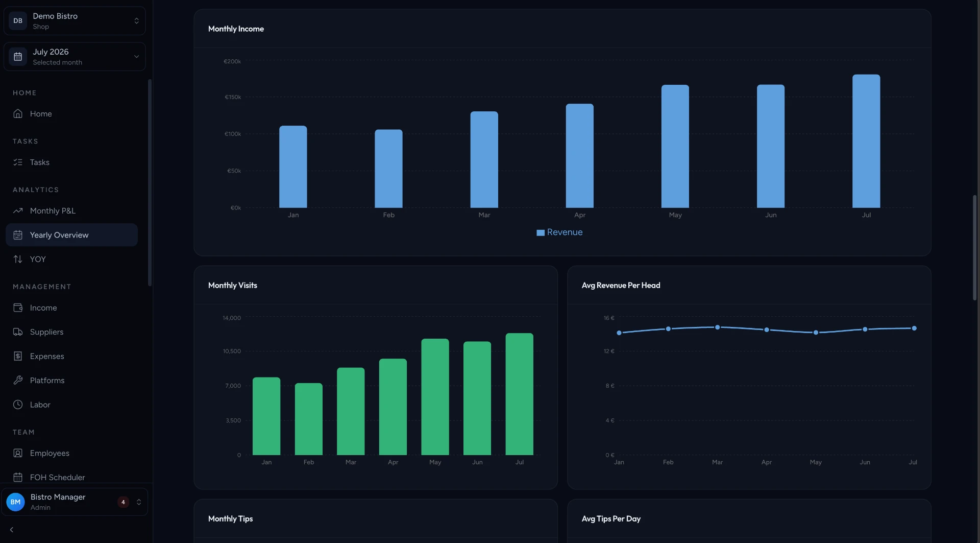The image size is (980, 543).
Task: Click the YOY up-down arrows icon
Action: (18, 259)
